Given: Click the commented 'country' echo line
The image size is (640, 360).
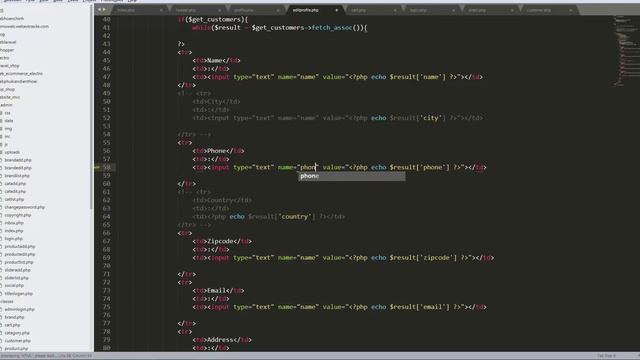Looking at the screenshot, I should pyautogui.click(x=269, y=217).
